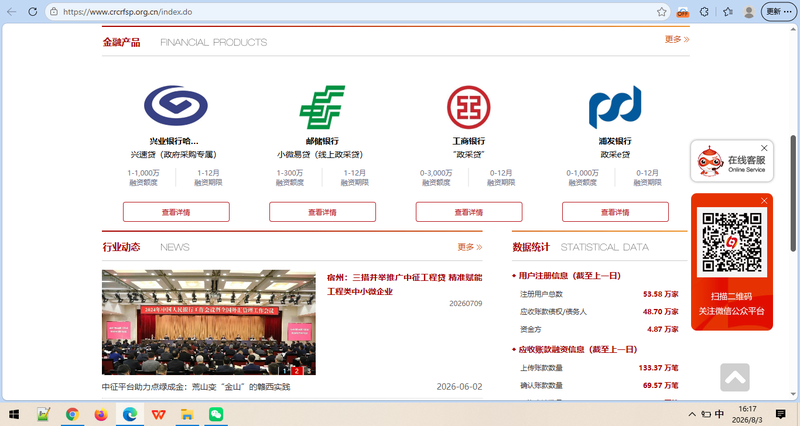This screenshot has width=800, height=426.
Task: Click the 注册用户总数 53.58 万家 value
Action: point(661,294)
